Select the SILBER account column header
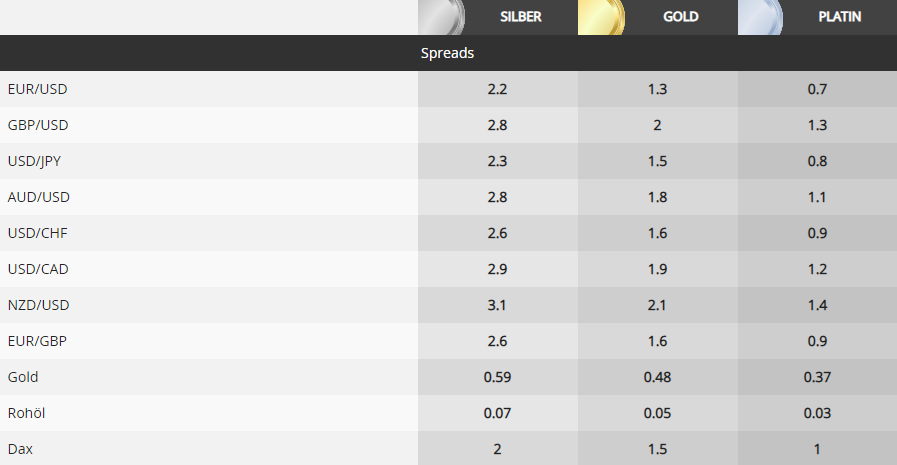 [521, 17]
